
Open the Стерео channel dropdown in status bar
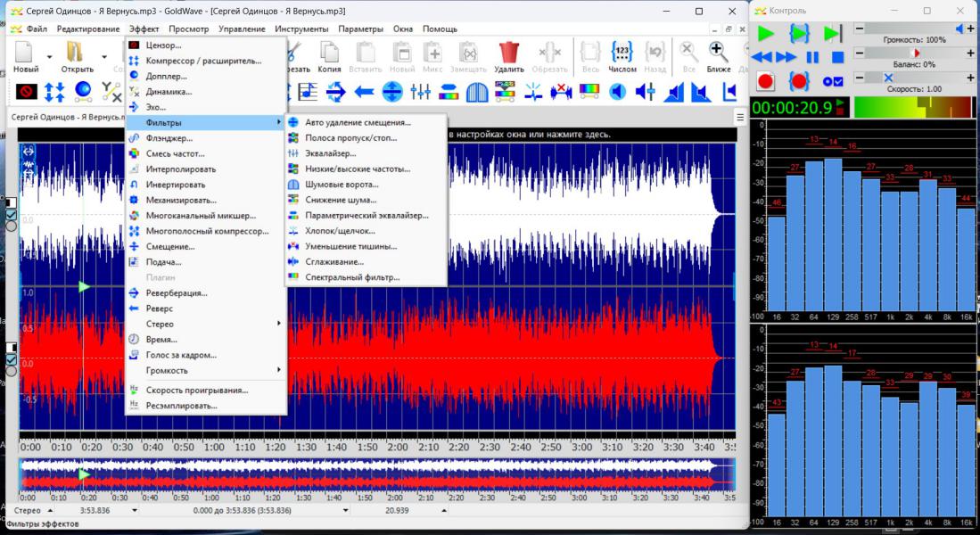(49, 511)
